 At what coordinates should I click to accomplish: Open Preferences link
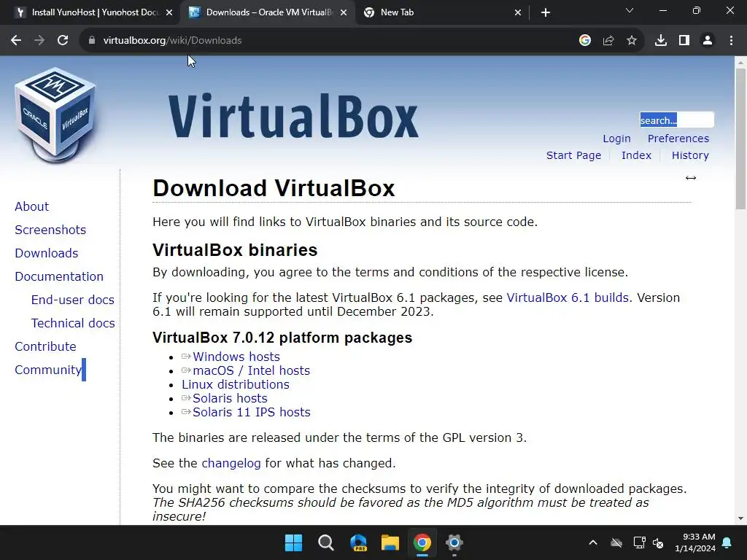(x=678, y=139)
